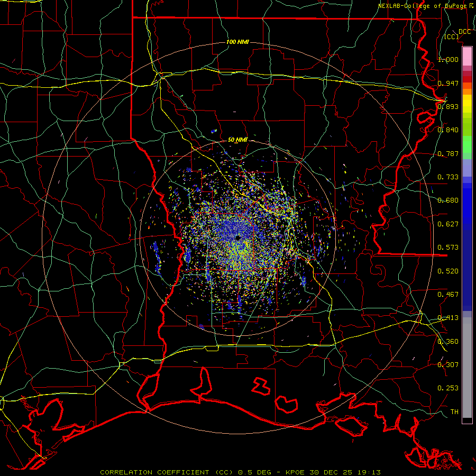Screen dimensions: 476x476
Task: Select the 0.627 scale value
Action: 448,224
